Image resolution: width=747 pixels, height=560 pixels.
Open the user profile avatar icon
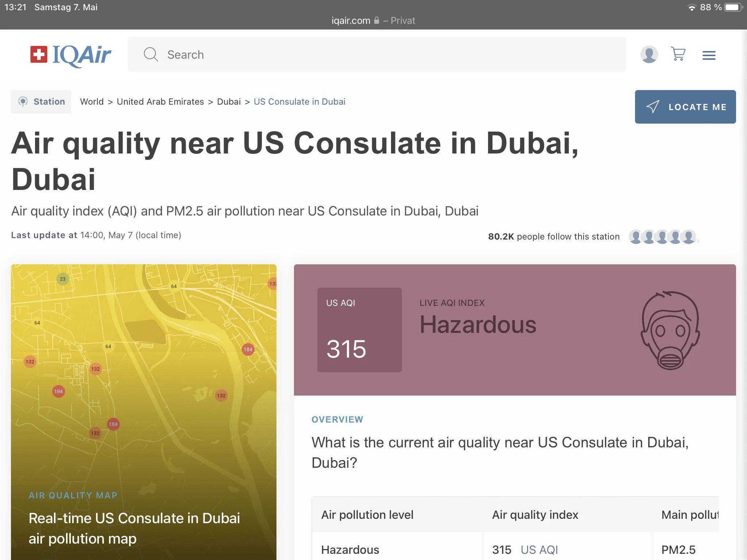tap(649, 54)
